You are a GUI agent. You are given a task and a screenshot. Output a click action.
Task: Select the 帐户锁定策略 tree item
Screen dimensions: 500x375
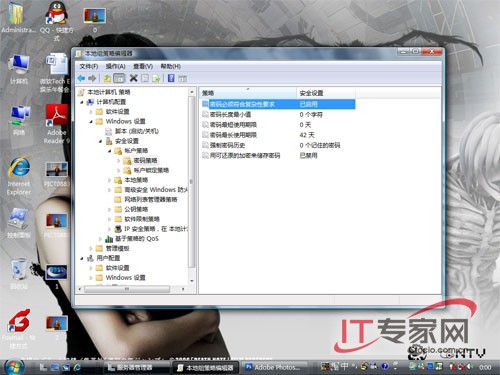pyautogui.click(x=151, y=170)
